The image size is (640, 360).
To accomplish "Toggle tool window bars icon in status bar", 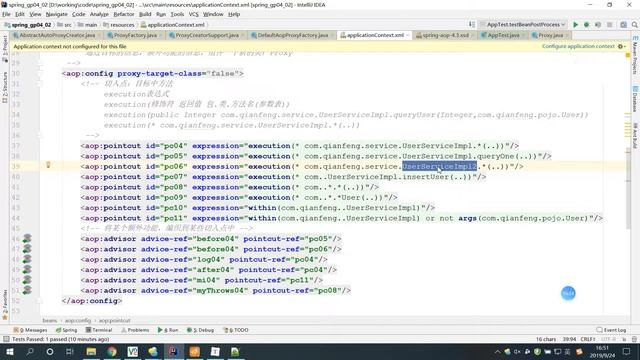I will 6,339.
